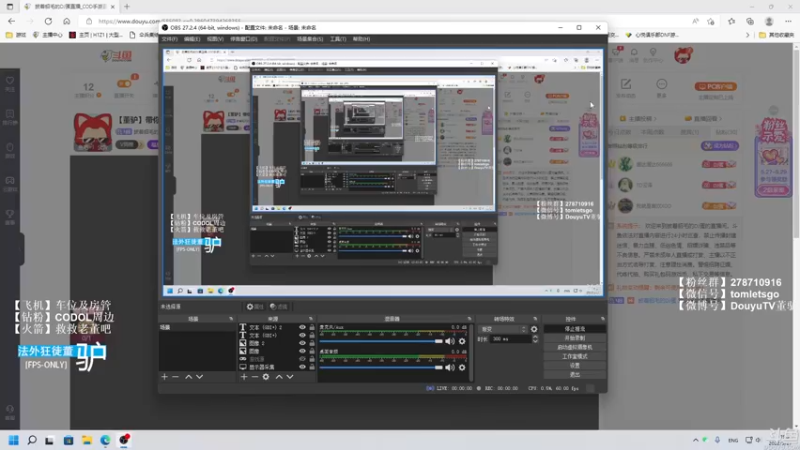
Task: Toggle visibility of 显示器采集 source
Action: click(x=302, y=367)
